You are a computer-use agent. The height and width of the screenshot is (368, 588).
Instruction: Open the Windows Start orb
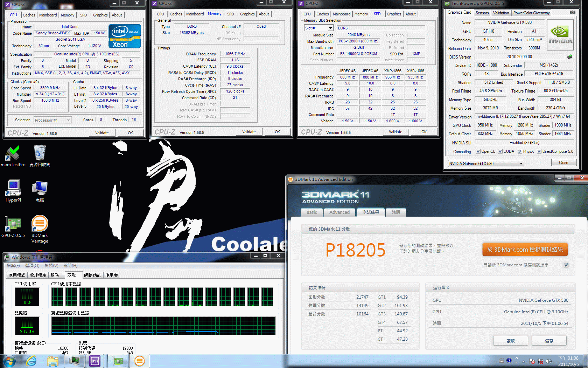[x=9, y=361]
